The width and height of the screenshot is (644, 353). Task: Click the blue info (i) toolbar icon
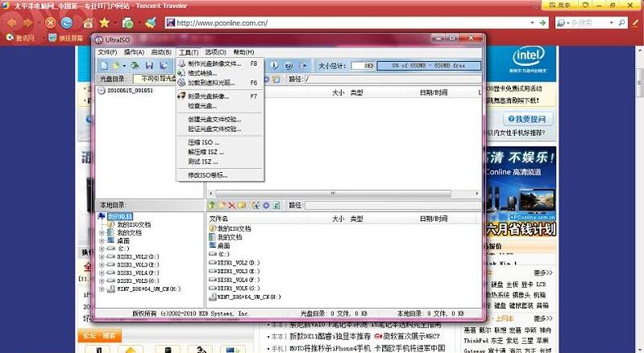coord(274,65)
